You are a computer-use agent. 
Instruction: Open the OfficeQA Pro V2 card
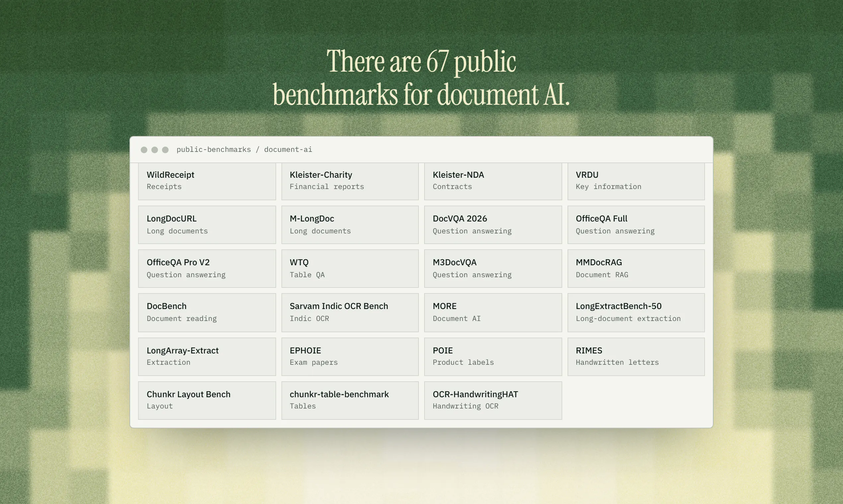point(207,269)
